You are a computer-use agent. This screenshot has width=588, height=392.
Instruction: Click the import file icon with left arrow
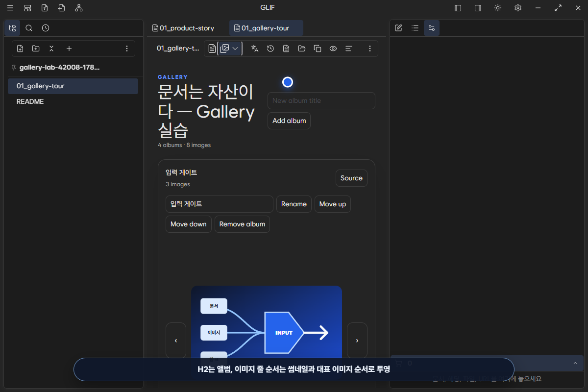[x=61, y=8]
